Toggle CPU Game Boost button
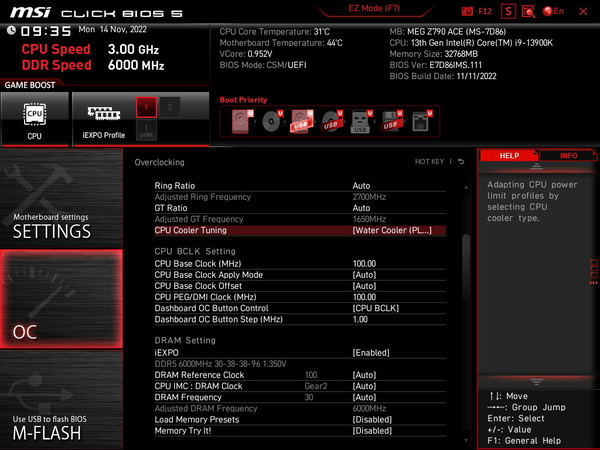600x450 pixels. tap(35, 119)
